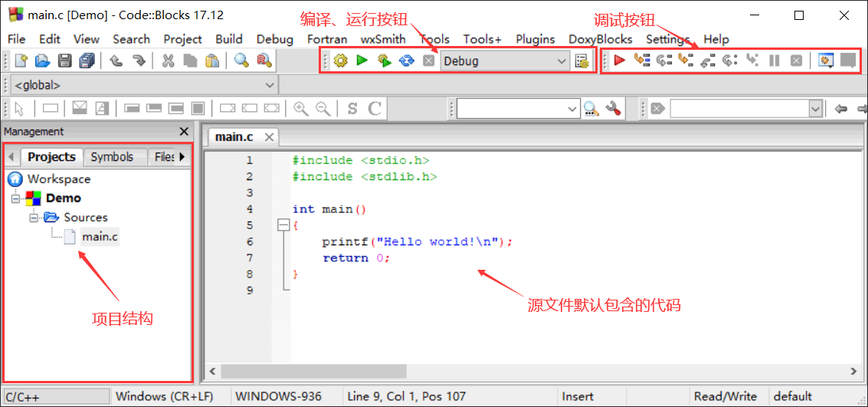The height and width of the screenshot is (407, 868).
Task: Run the program with green arrow
Action: 362,61
